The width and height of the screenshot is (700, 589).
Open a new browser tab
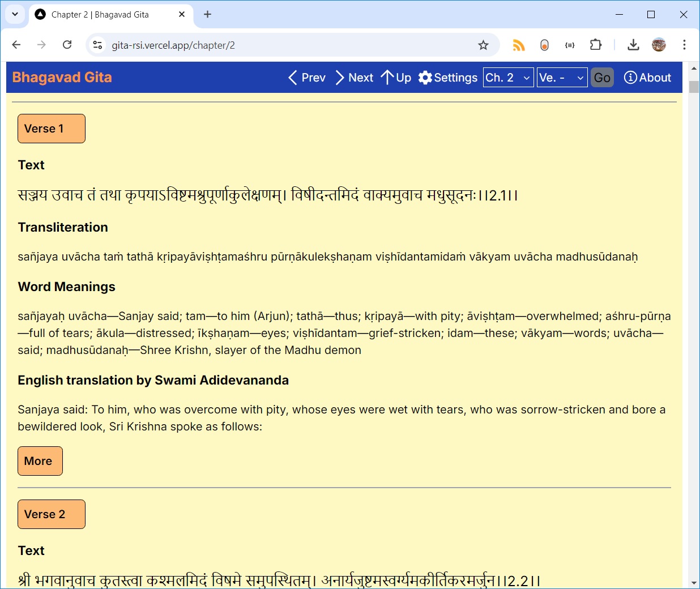click(207, 14)
